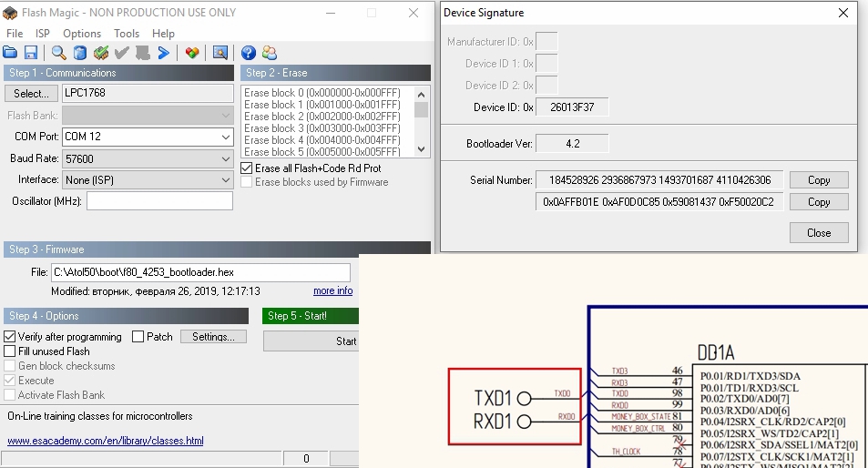Click the status bar value 0
The width and height of the screenshot is (868, 468).
point(306,459)
